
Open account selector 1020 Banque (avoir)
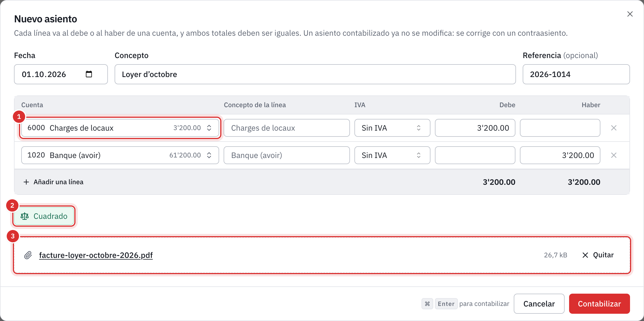[x=120, y=155]
